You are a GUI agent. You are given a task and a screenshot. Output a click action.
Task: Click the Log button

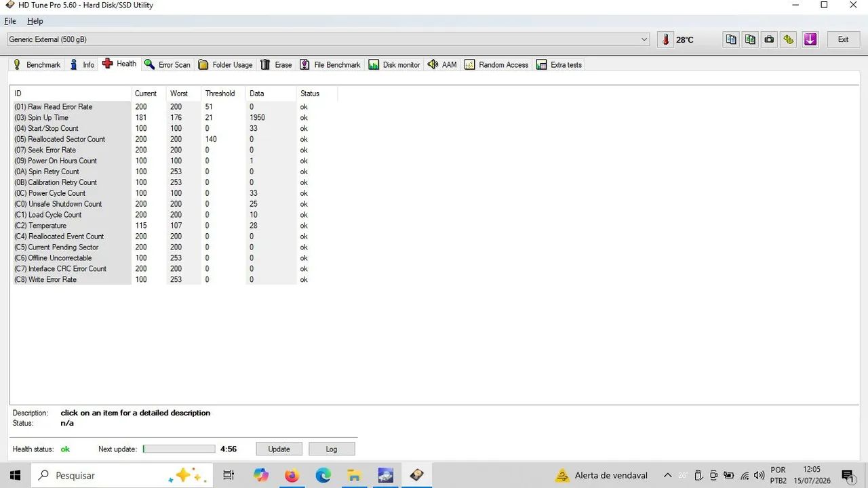(x=332, y=449)
